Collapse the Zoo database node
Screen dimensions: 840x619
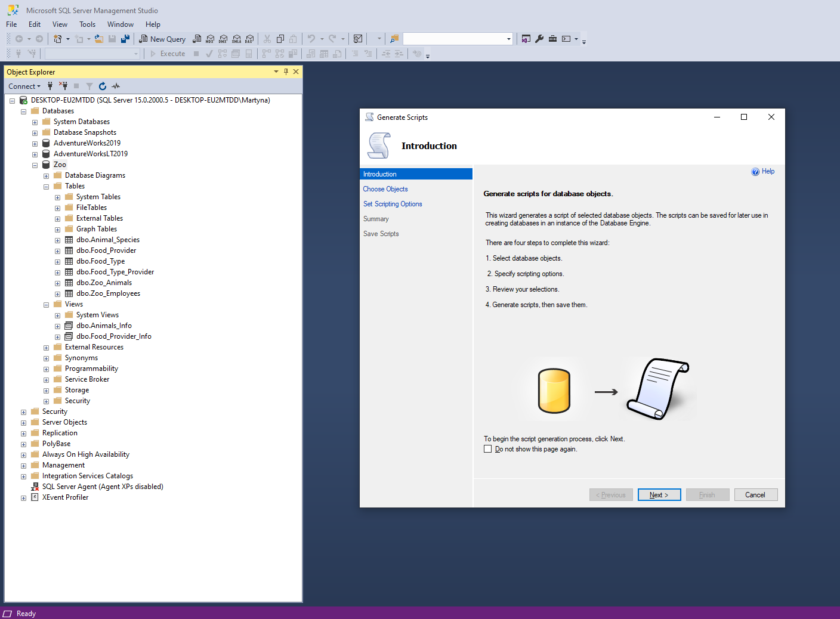(35, 165)
